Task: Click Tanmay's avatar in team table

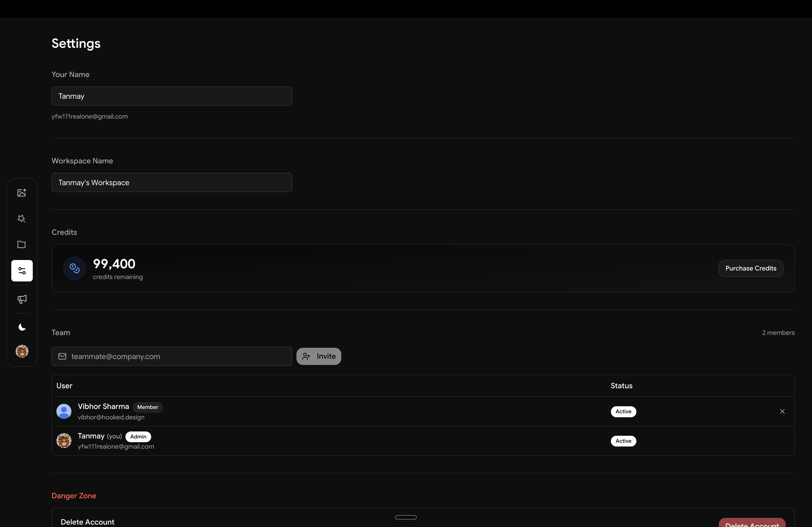Action: coord(64,441)
